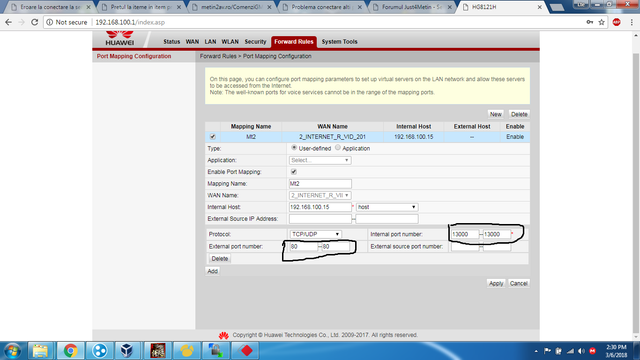Open the Status menu

point(171,42)
